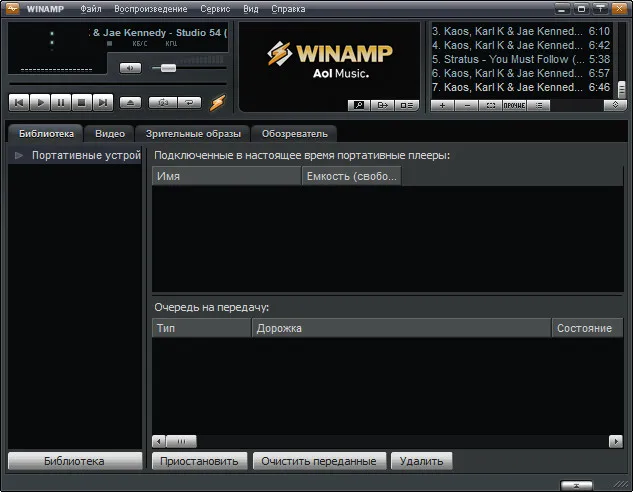Click the eject open file button

[x=130, y=103]
